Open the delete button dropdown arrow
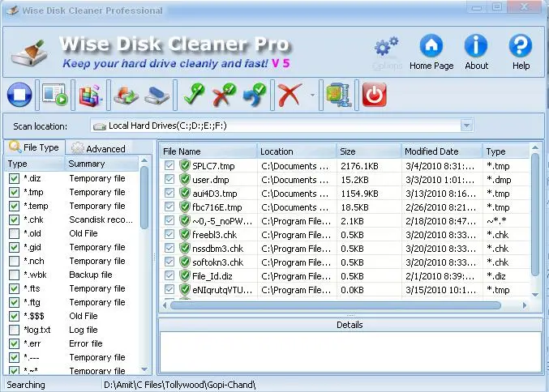Image resolution: width=549 pixels, height=392 pixels. [312, 95]
